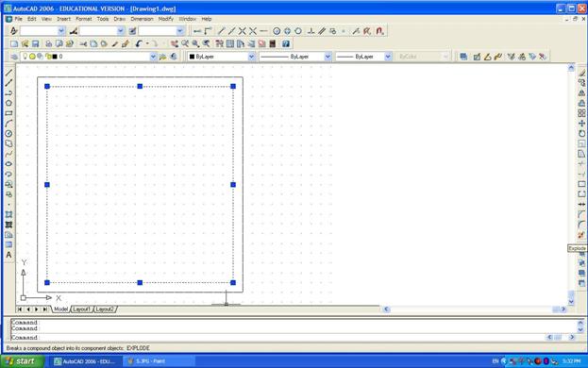588x368 pixels.
Task: Expand the layer 0 dropdown list
Action: click(x=153, y=57)
